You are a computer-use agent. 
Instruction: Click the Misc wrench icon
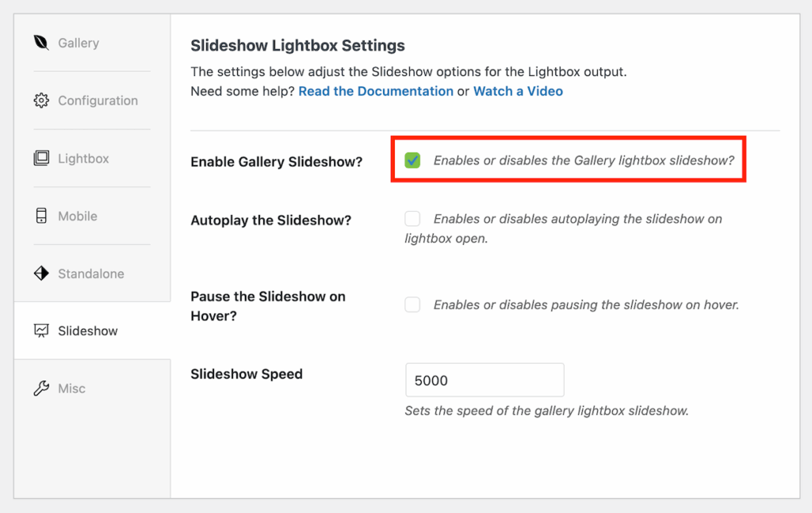(x=41, y=389)
